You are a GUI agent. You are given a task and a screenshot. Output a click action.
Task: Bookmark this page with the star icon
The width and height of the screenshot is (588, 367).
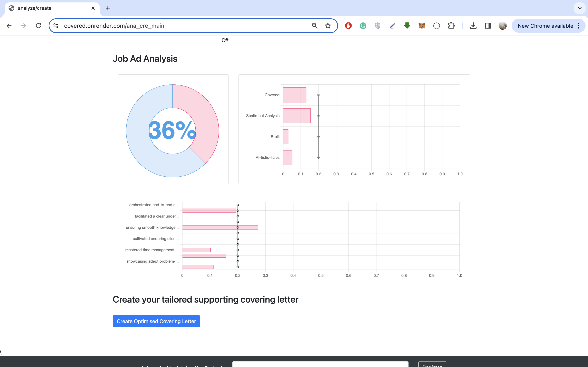[x=328, y=26]
